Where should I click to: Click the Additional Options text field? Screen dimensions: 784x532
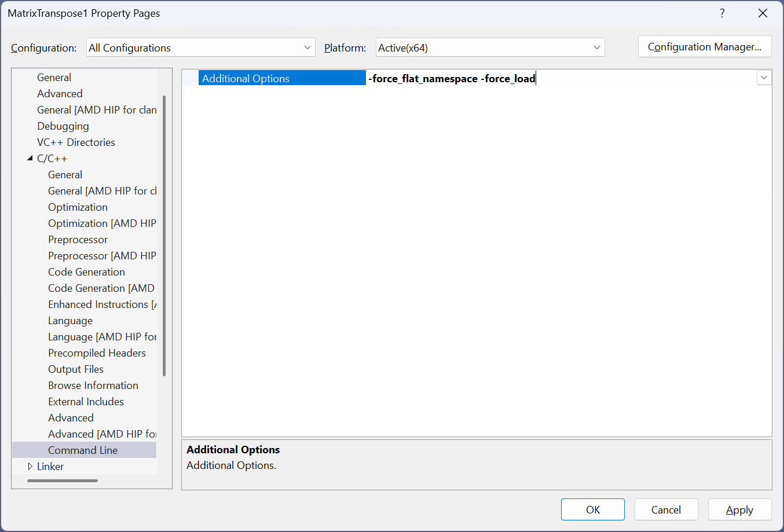556,78
